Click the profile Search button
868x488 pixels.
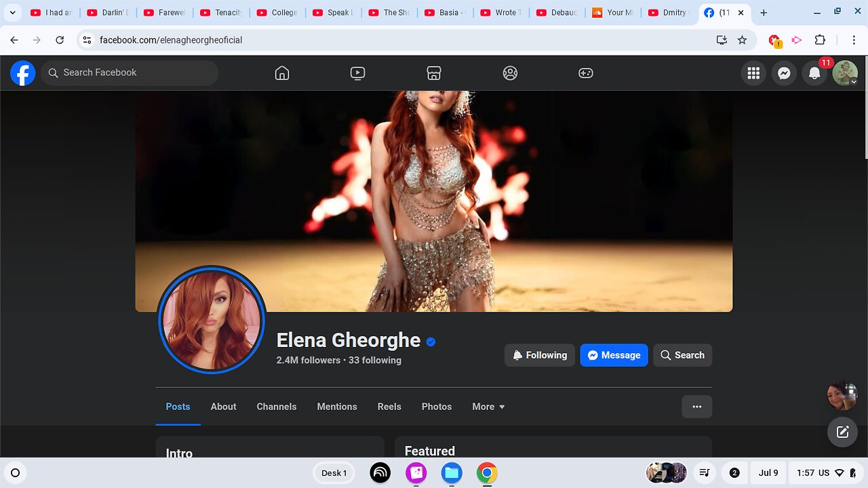pos(682,355)
